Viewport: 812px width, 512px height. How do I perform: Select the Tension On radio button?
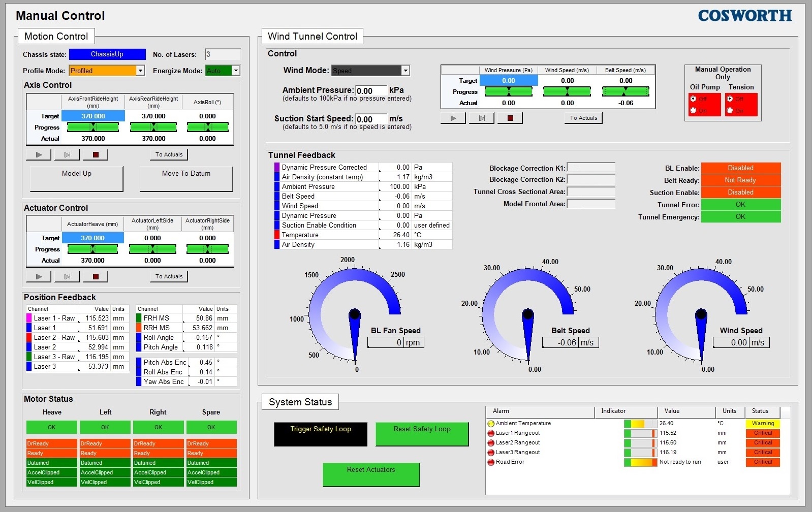point(730,110)
